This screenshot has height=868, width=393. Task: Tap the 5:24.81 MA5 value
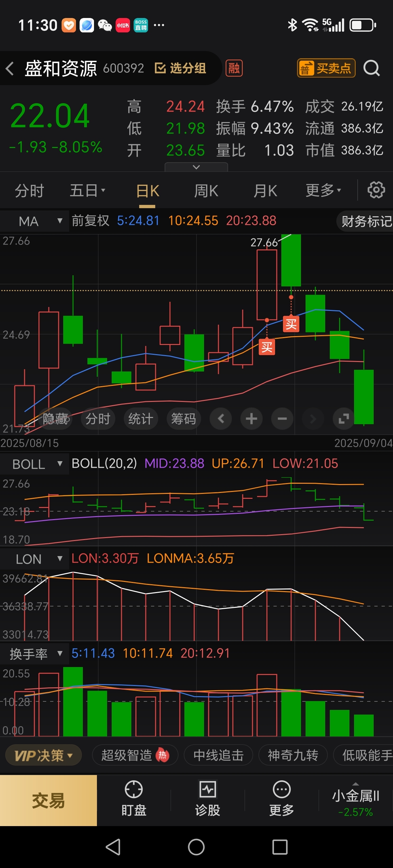tap(138, 221)
